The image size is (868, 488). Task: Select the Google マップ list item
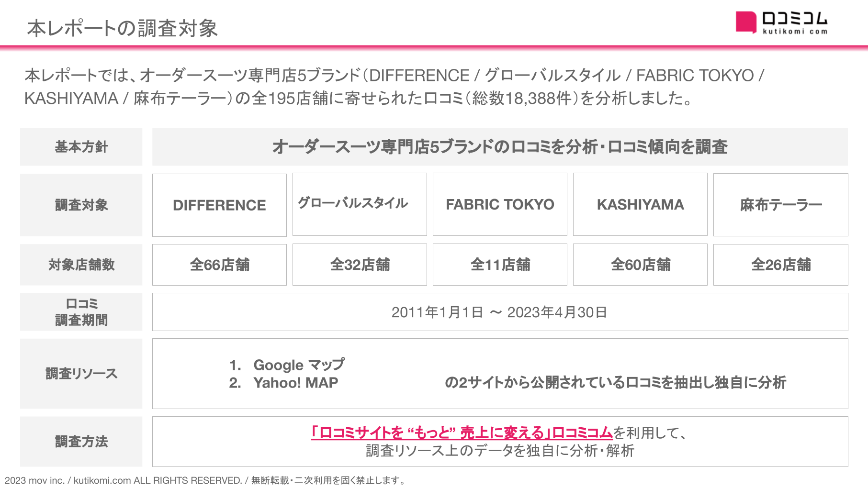pos(298,365)
